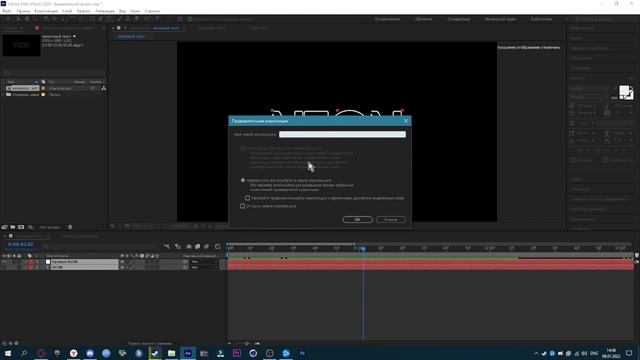Open the Анимация menu
640x360 pixels.
(x=105, y=11)
